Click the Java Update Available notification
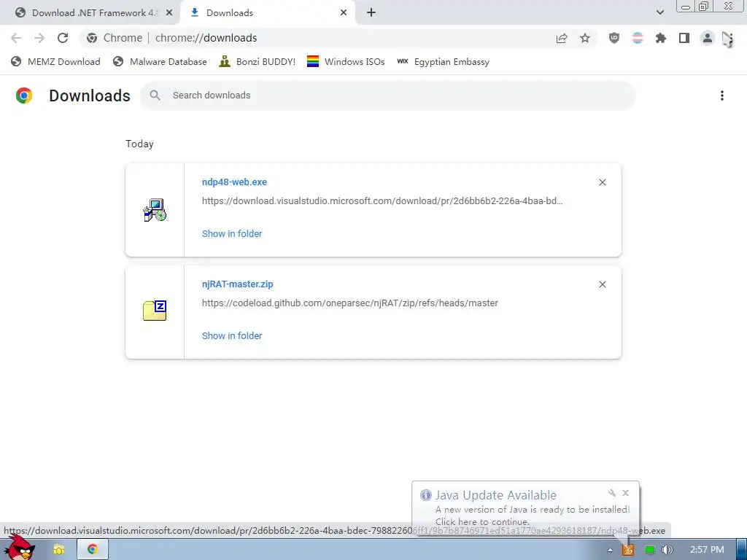The width and height of the screenshot is (747, 560). [525, 508]
